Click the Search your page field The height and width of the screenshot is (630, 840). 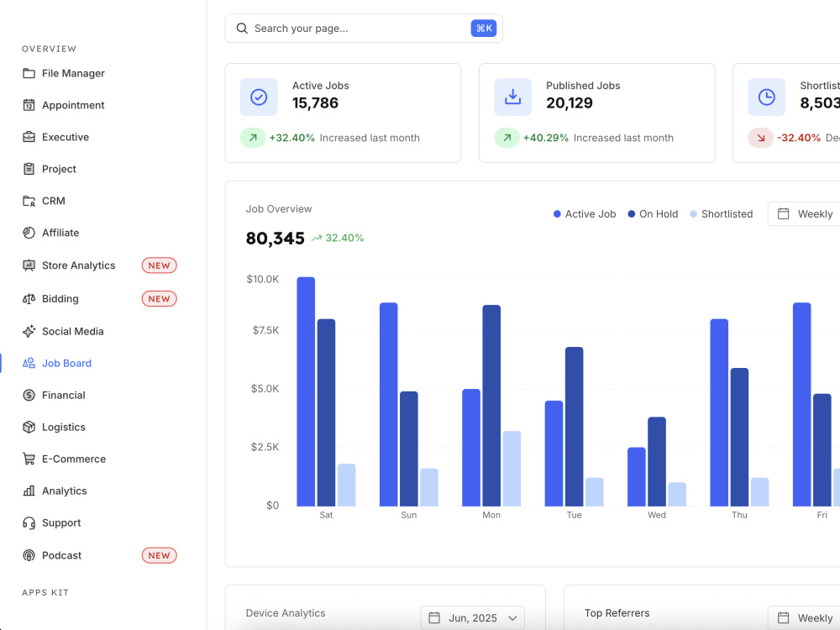click(x=364, y=29)
